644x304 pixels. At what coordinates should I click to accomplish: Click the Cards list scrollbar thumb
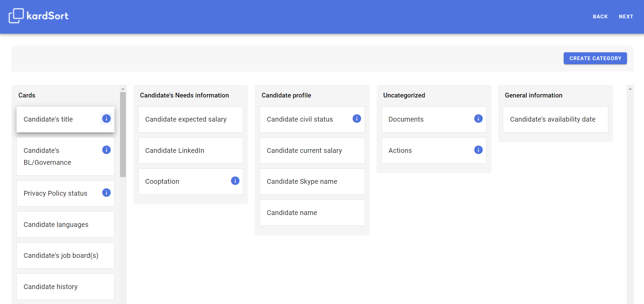point(123,134)
